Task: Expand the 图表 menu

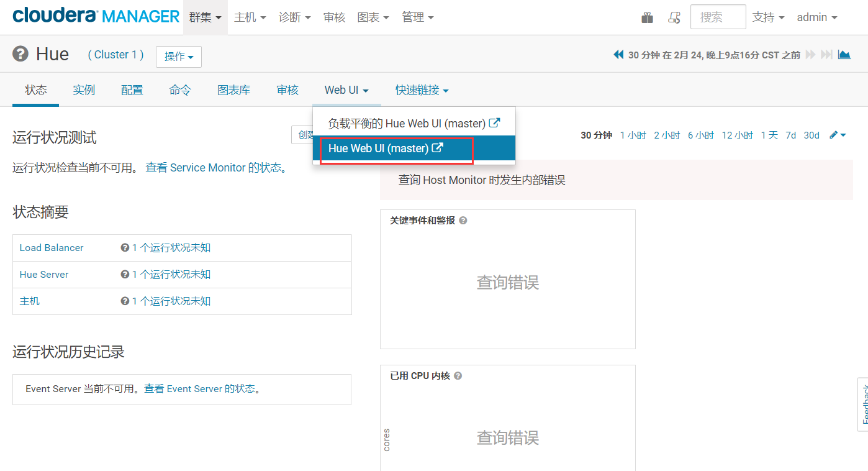Action: [373, 17]
